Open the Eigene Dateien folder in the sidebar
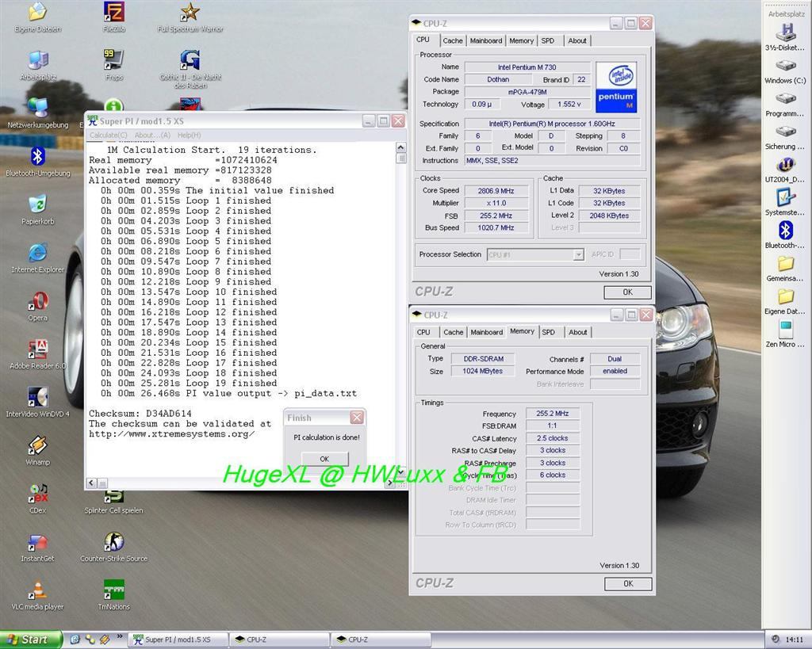812x649 pixels. (x=785, y=301)
